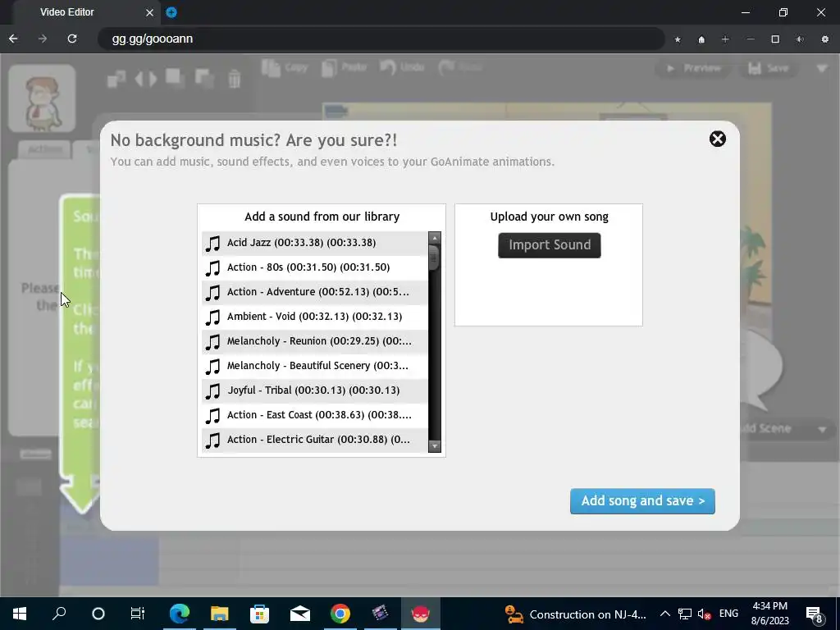Choose Action - Adventure track
The image size is (840, 630).
(x=315, y=292)
